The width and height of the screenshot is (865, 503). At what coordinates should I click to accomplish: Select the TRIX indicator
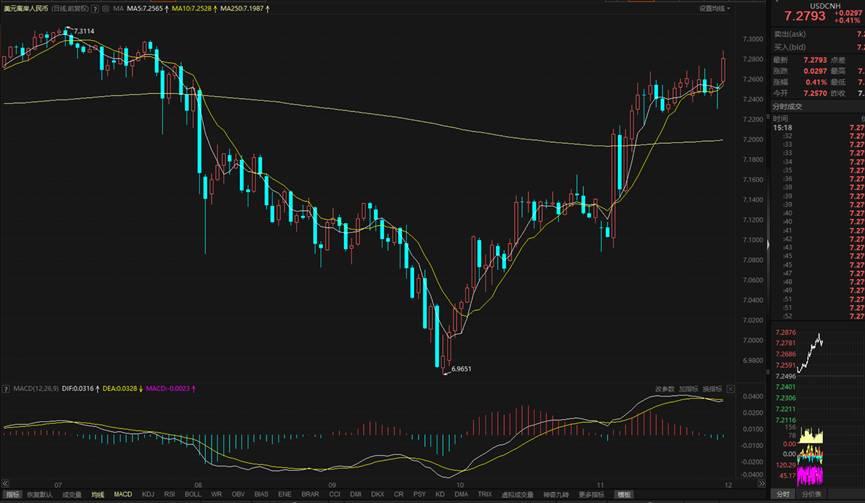(484, 494)
